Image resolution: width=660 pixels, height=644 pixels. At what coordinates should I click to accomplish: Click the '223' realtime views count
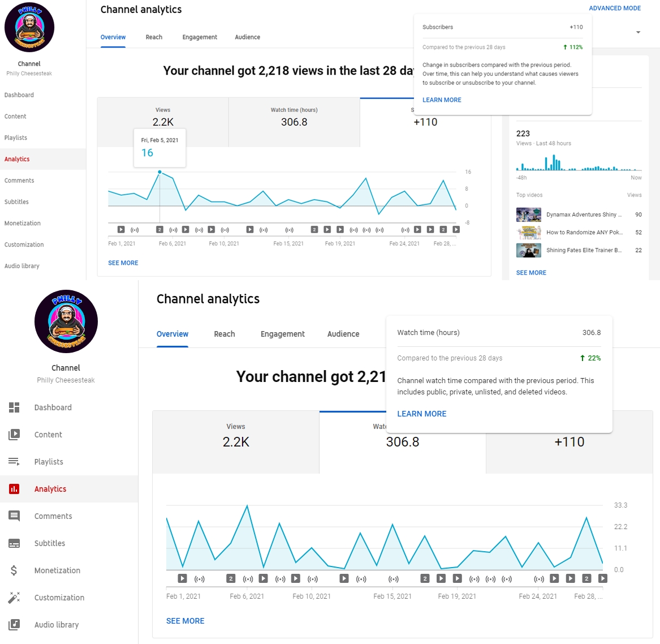click(x=523, y=134)
